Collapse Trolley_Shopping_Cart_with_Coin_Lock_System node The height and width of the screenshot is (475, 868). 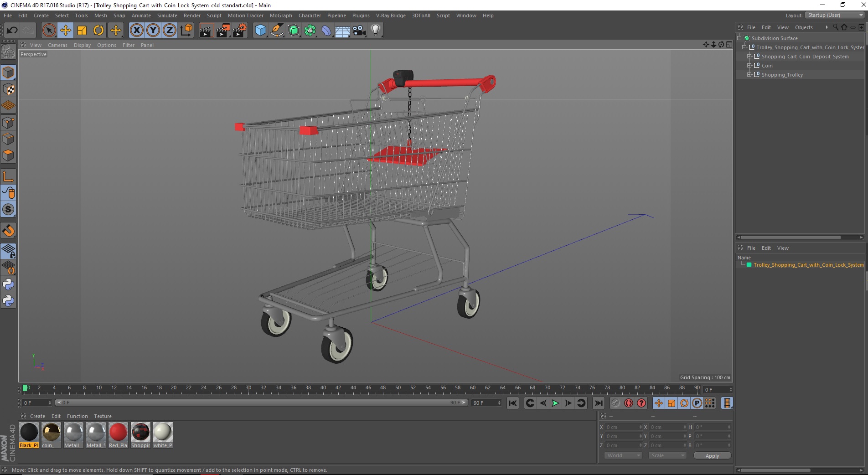click(x=744, y=47)
